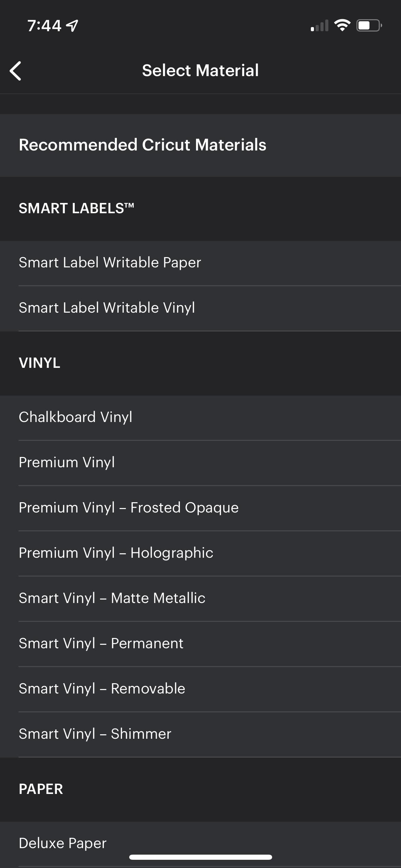This screenshot has height=868, width=401.
Task: Tap the cellular signal bars icon
Action: pos(319,26)
